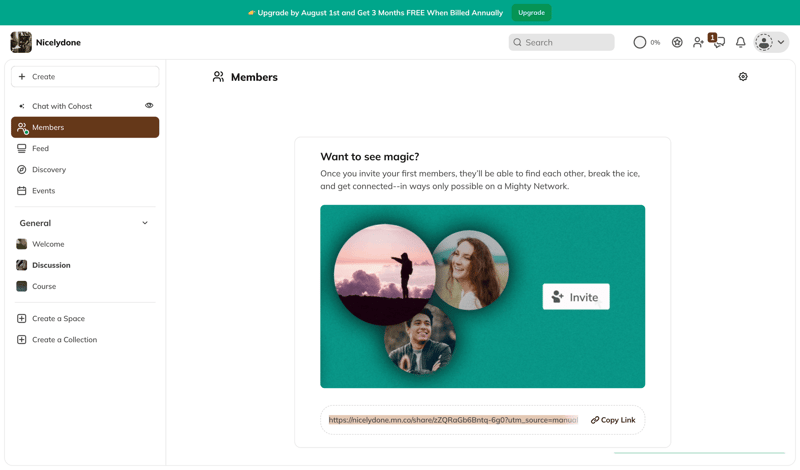Click the Welcome space thumbnail
This screenshot has width=800, height=470.
(x=21, y=244)
